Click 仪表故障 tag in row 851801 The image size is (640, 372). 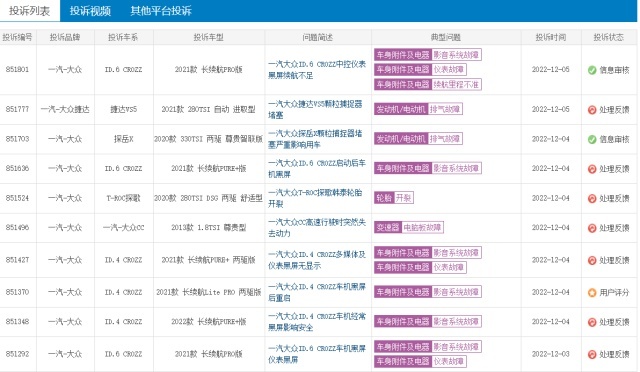click(x=420, y=69)
